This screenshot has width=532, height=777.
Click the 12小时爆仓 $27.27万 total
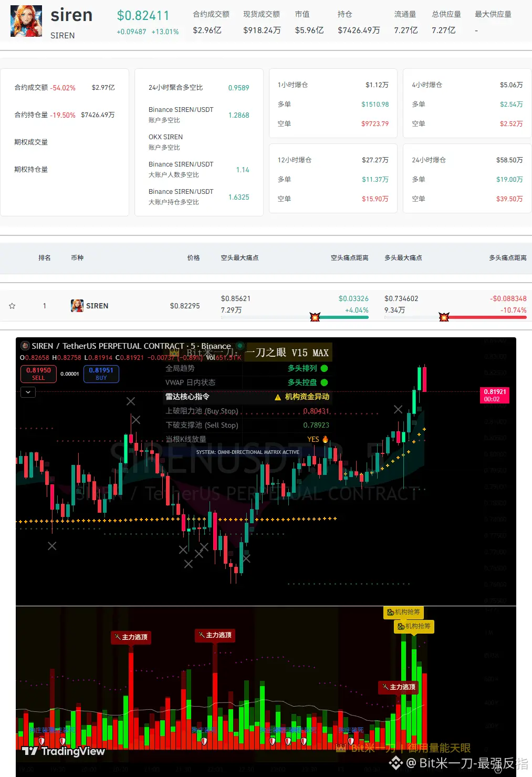click(x=375, y=160)
